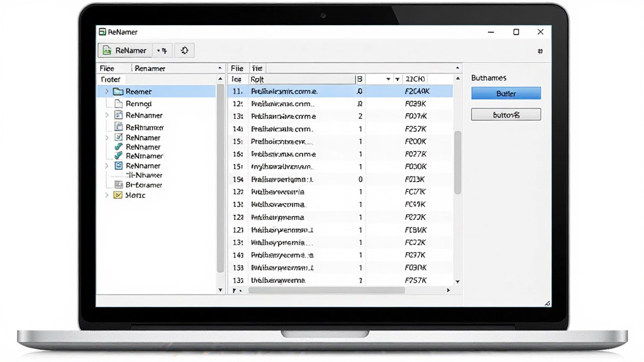Click the 22CH0 column header
The image size is (644, 362).
(415, 79)
